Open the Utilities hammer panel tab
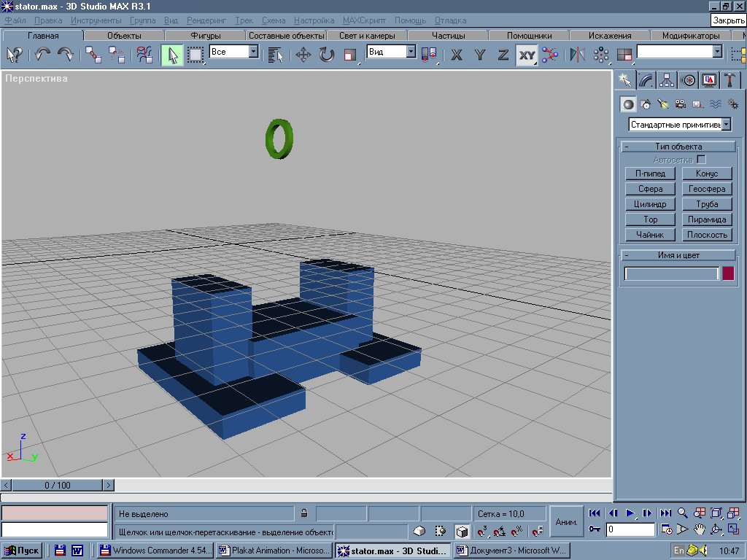 729,80
